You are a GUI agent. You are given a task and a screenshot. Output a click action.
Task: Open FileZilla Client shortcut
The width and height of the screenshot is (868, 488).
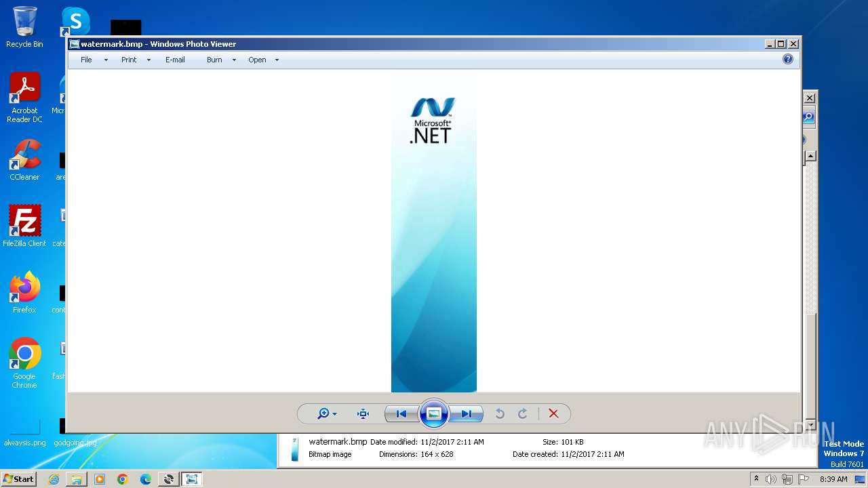tap(24, 226)
